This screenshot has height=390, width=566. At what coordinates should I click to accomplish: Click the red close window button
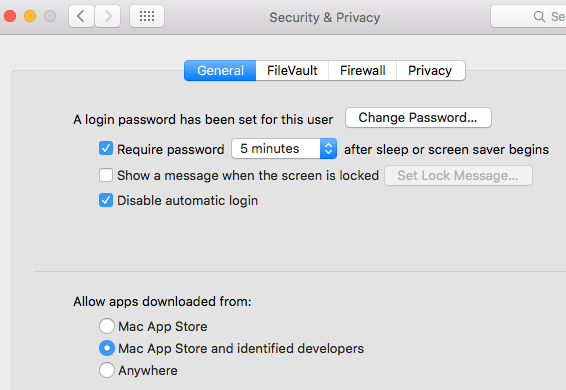point(10,16)
